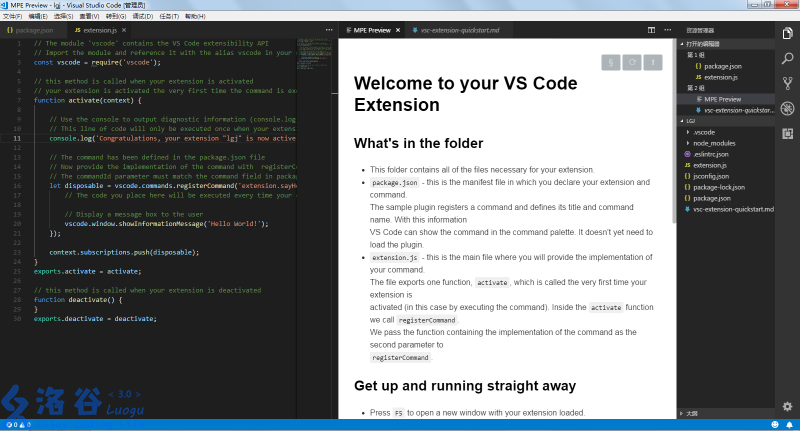Expand the 大纲 outline section
Image resolution: width=800 pixels, height=431 pixels.
(726, 413)
